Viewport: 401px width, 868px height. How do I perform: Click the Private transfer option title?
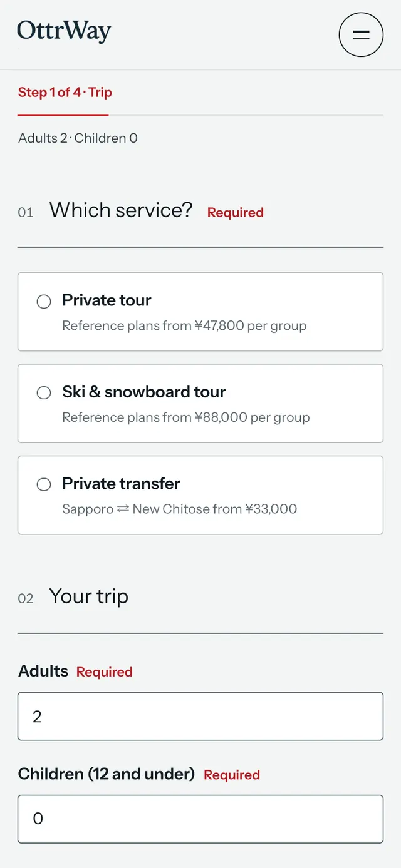point(121,483)
